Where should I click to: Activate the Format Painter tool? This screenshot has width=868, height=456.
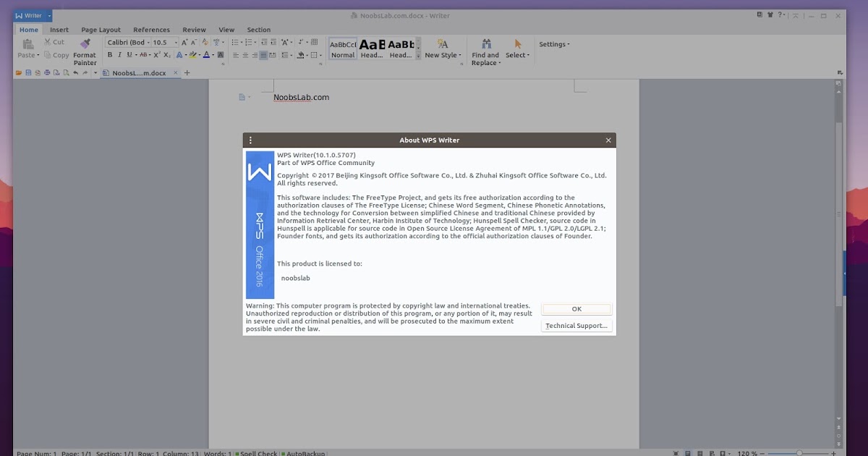85,52
